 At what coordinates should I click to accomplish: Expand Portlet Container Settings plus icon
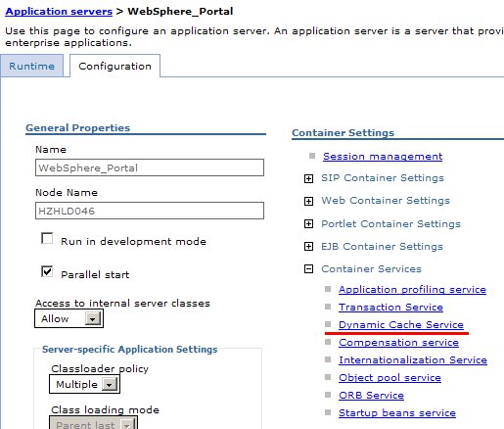[x=308, y=223]
